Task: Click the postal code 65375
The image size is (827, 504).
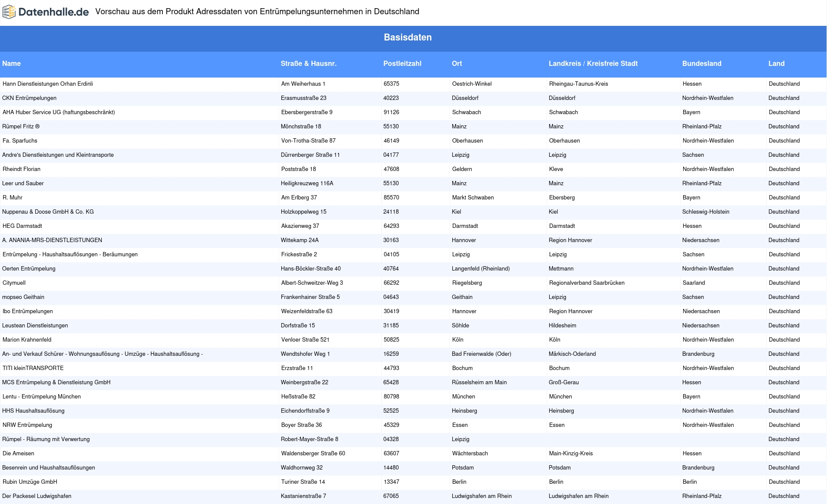Action: pos(392,84)
